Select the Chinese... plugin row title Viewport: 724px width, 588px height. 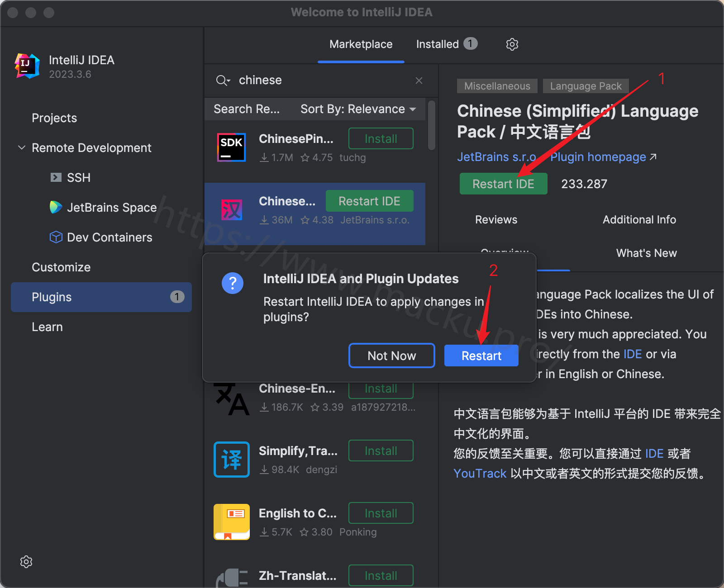pos(287,201)
